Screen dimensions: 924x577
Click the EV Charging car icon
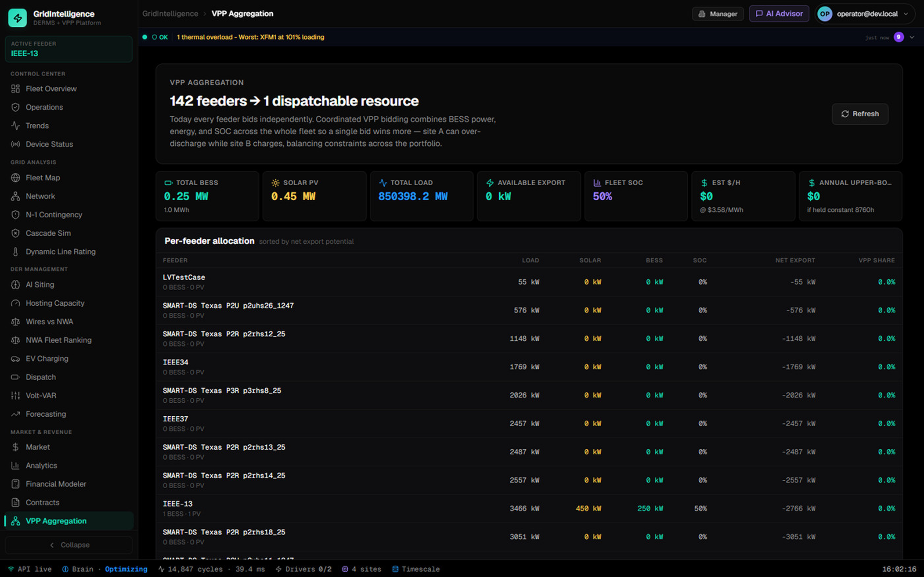[x=15, y=359]
